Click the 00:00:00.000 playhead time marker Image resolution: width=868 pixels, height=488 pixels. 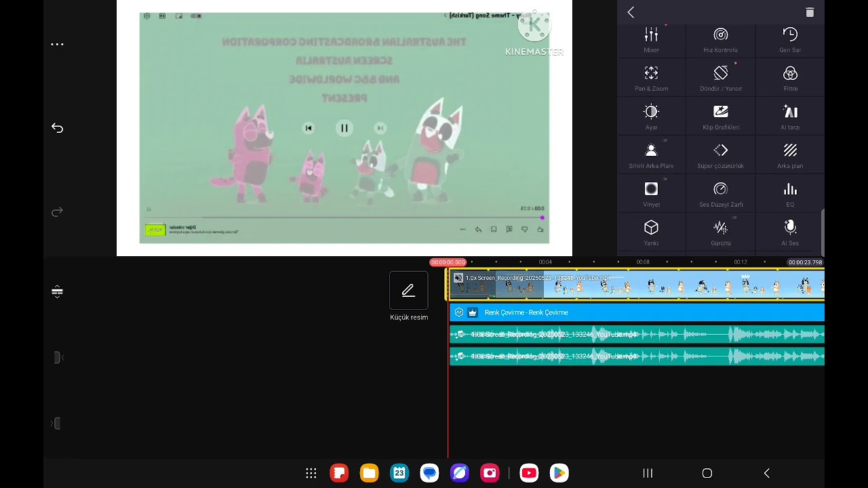[x=448, y=262]
